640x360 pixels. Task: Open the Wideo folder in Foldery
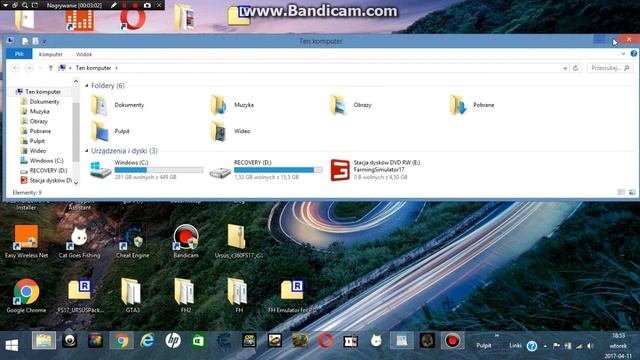click(231, 131)
